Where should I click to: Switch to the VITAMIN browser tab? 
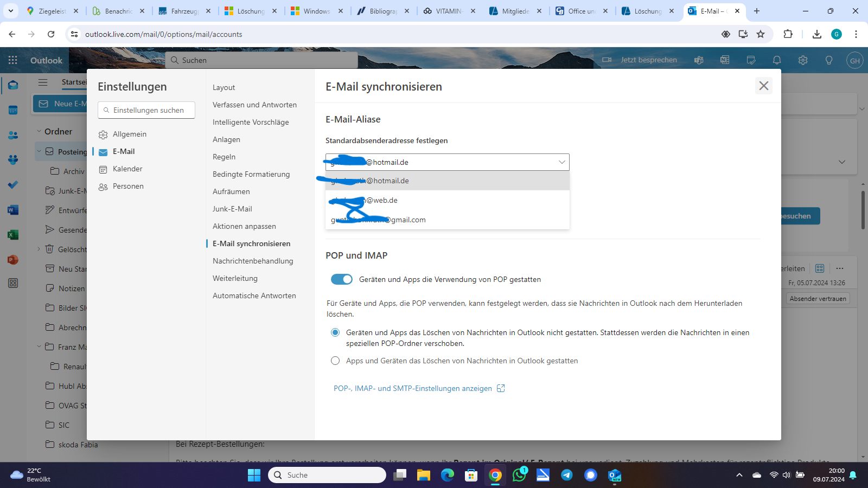[x=449, y=11]
